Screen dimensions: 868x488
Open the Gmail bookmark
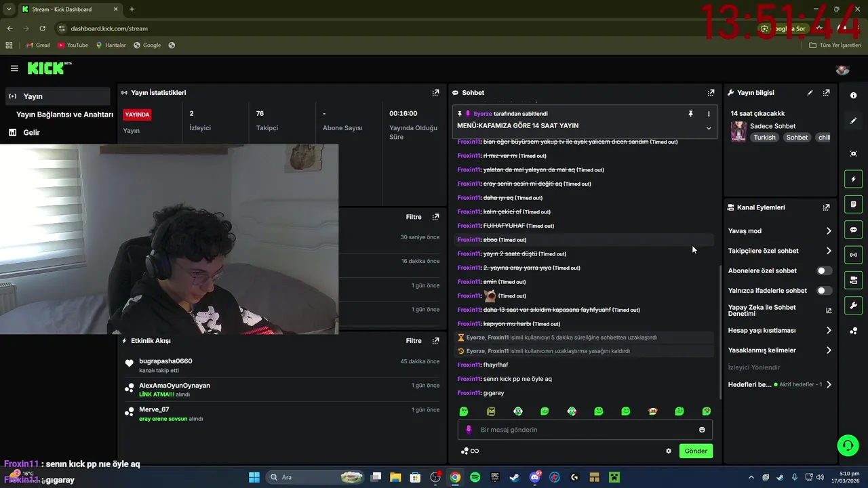38,45
